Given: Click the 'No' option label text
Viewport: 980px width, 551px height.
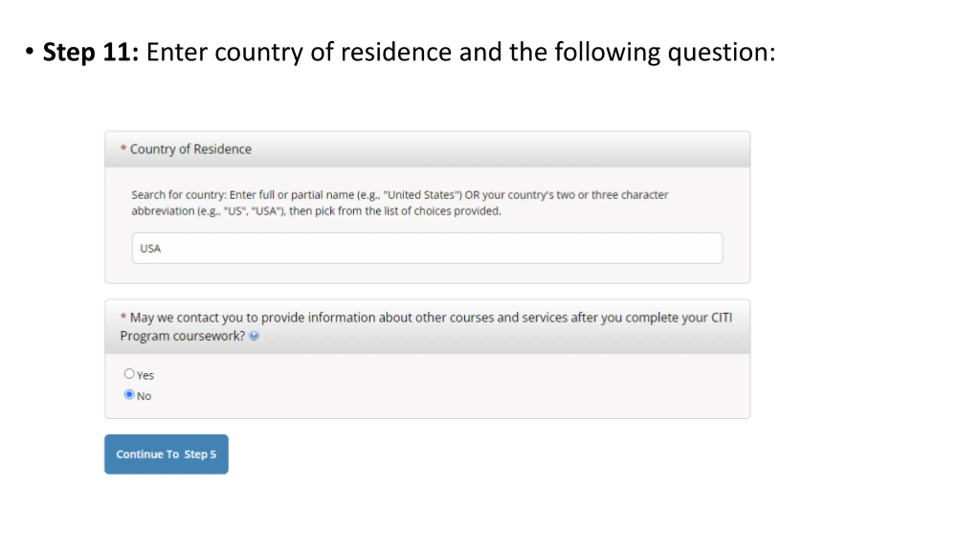Looking at the screenshot, I should coord(144,396).
